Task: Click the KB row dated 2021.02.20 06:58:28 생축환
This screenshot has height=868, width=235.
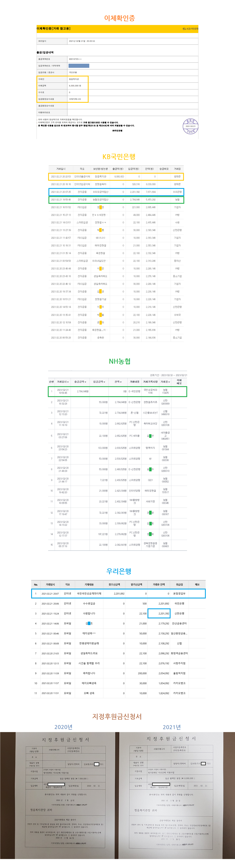Action: [x=116, y=338]
